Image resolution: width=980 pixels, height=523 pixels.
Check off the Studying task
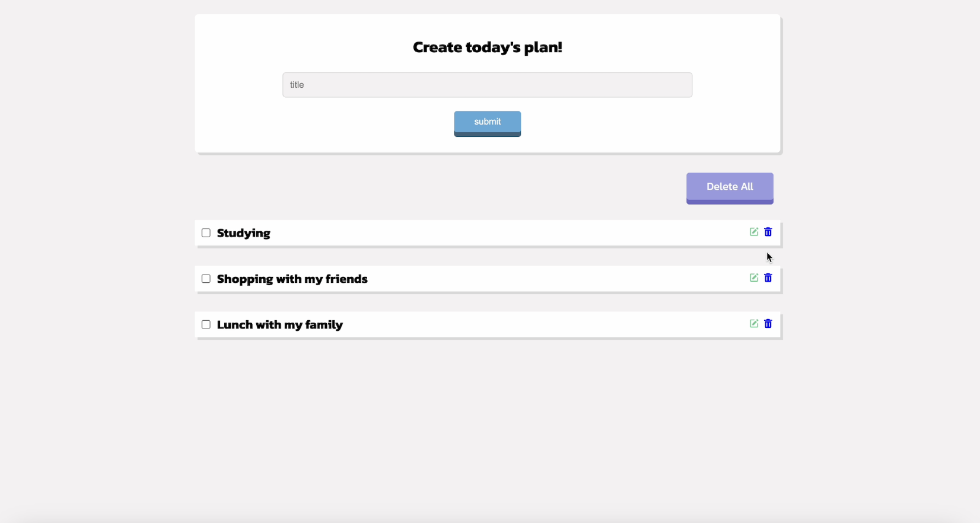[206, 233]
